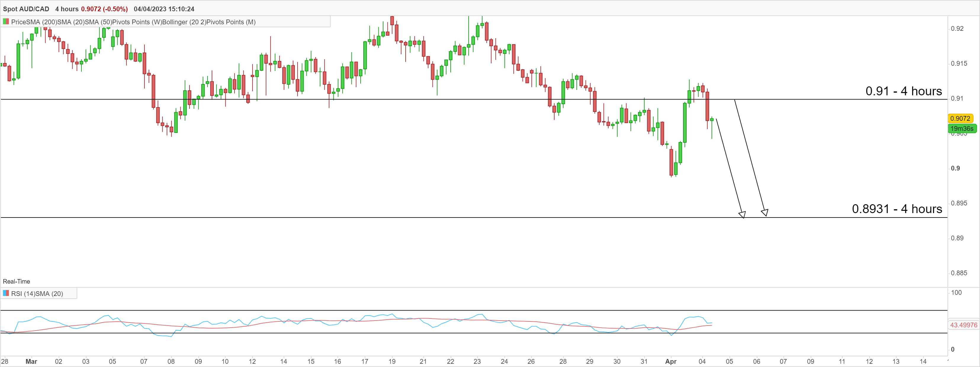980x367 pixels.
Task: Select Bollinger (20 2) in the legend
Action: 184,22
